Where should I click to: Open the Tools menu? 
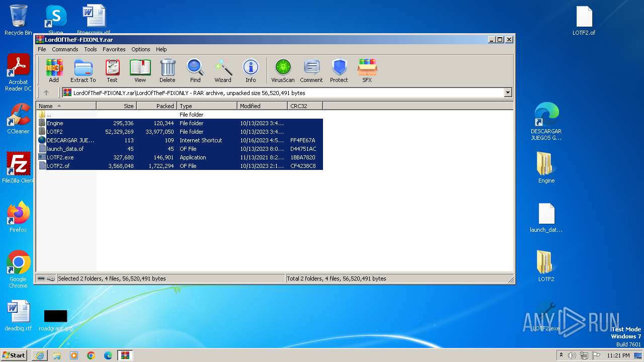point(91,49)
